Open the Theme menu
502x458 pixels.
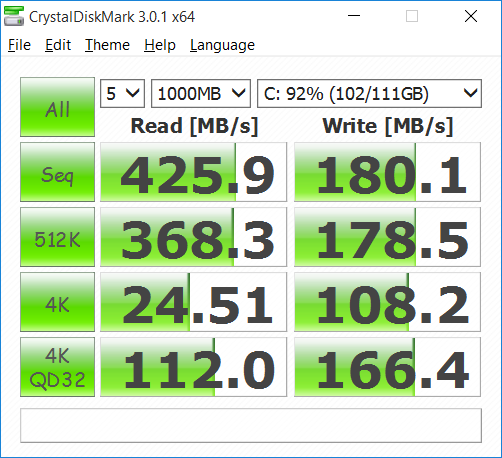tap(107, 45)
